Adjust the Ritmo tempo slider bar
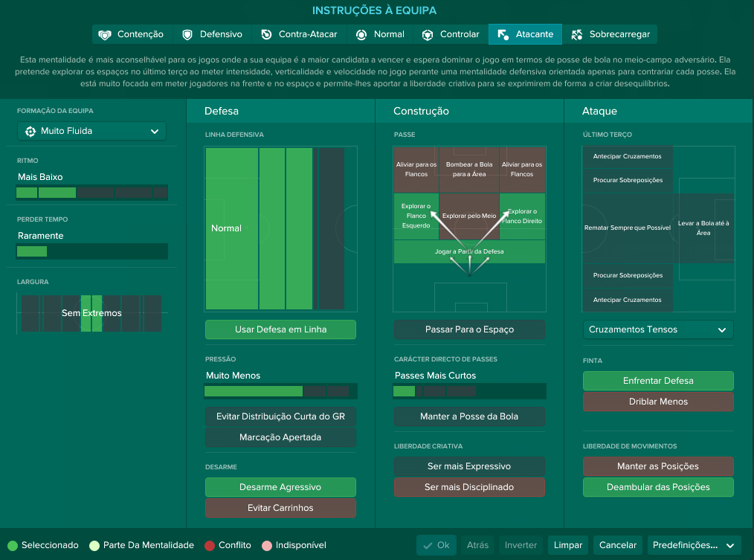The width and height of the screenshot is (754, 560). pyautogui.click(x=92, y=193)
